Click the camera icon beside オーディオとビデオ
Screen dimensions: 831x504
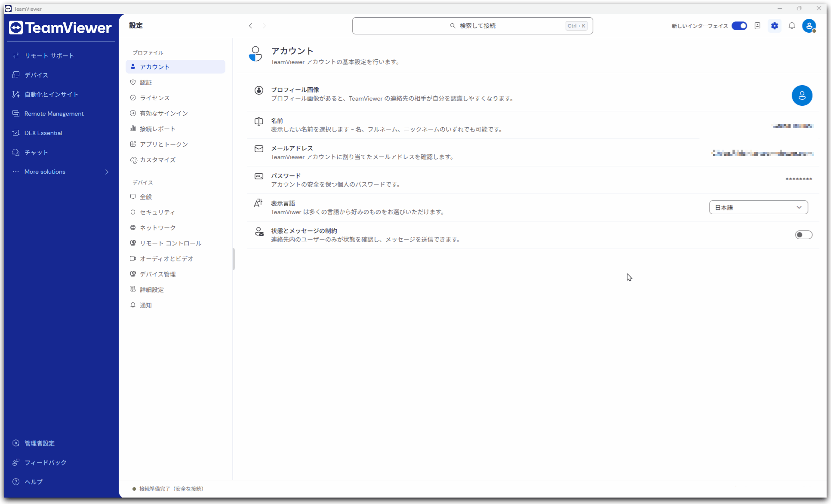coord(133,258)
